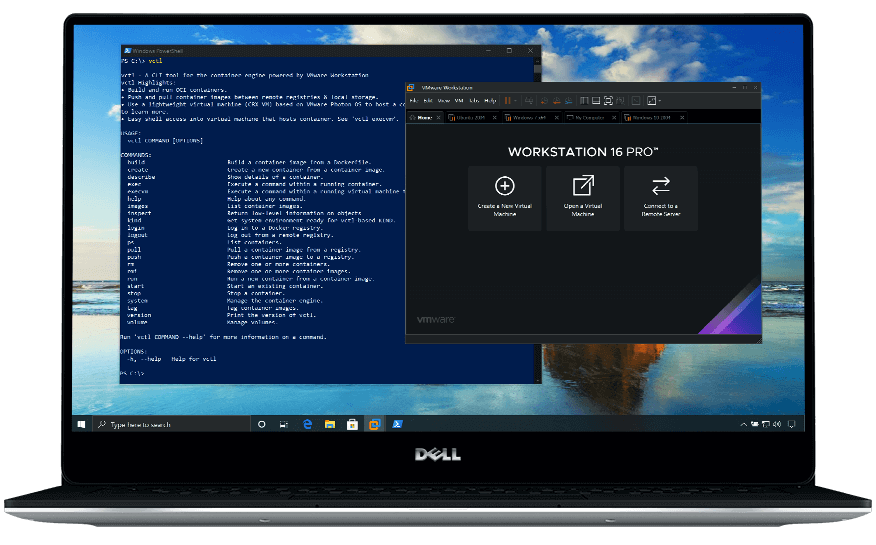
Task: Click the full screen mode toolbar icon
Action: coord(608,101)
